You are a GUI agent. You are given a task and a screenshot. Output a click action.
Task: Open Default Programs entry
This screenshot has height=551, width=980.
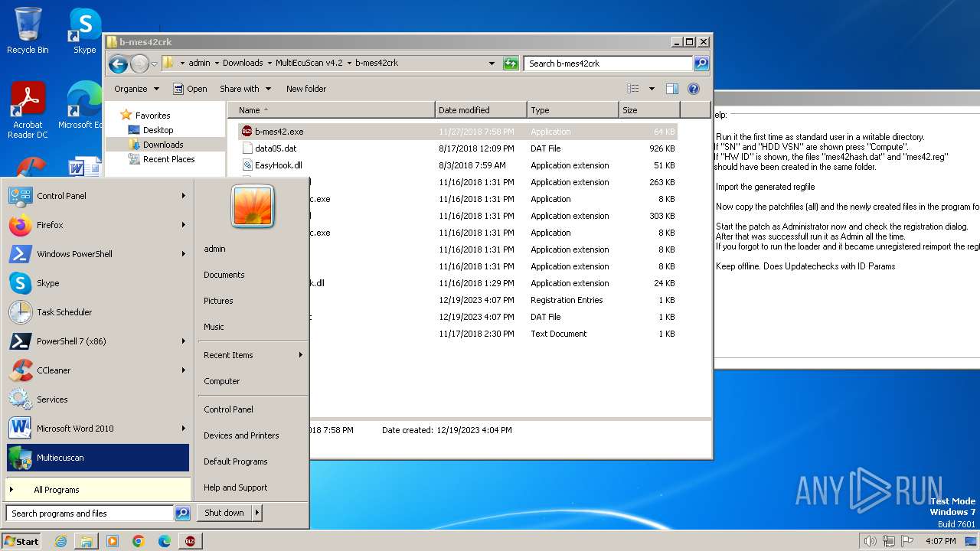(x=235, y=461)
